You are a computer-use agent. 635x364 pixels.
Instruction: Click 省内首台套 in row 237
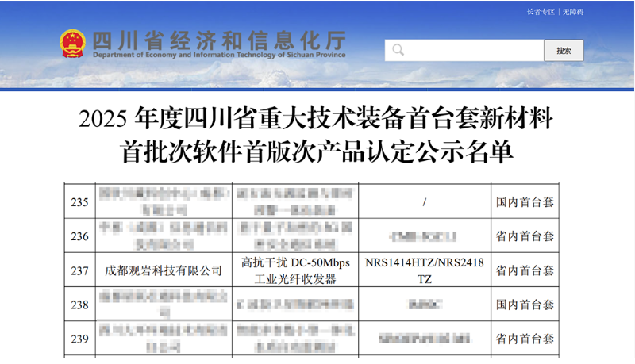tap(525, 270)
